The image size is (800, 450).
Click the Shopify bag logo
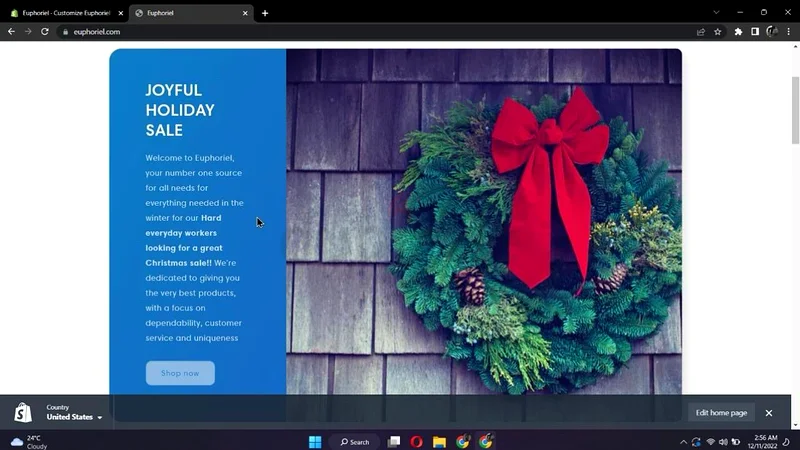(23, 412)
